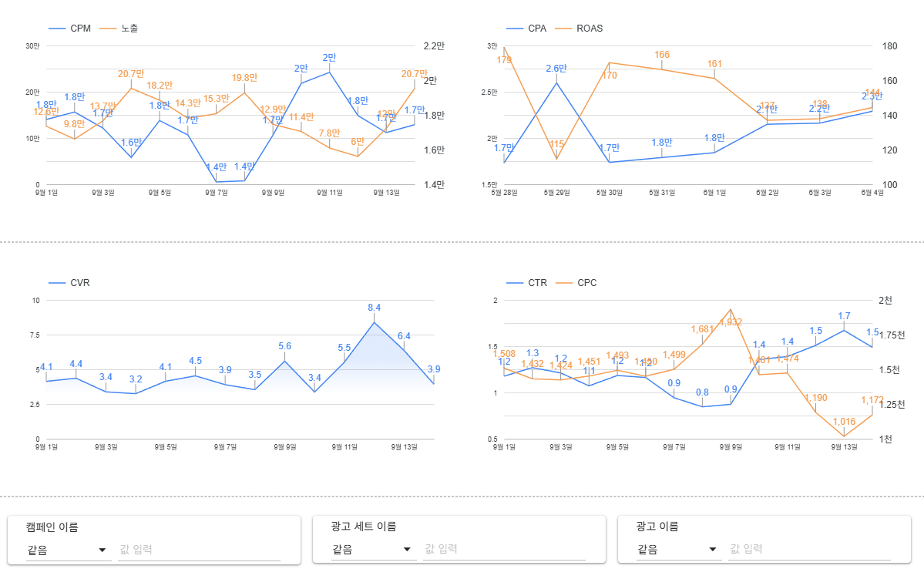Click the 캠페인 이름 filter title

click(x=52, y=527)
